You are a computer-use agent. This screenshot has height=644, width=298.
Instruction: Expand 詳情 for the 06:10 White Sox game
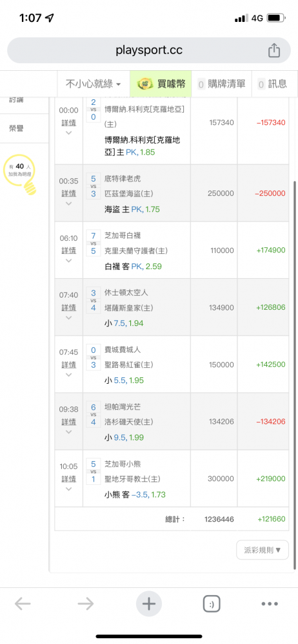point(69,250)
